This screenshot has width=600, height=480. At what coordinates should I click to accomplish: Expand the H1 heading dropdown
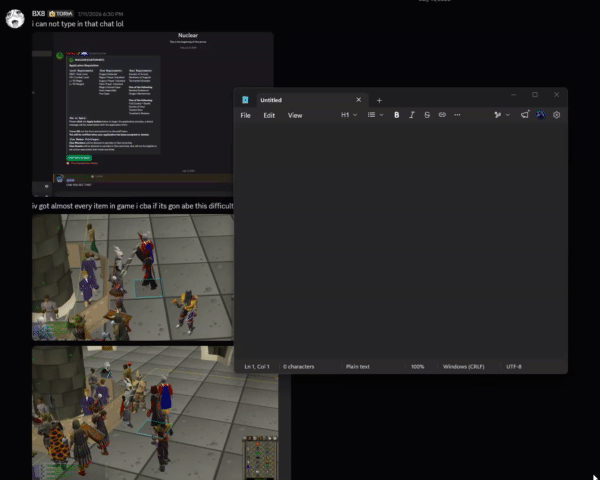point(349,115)
